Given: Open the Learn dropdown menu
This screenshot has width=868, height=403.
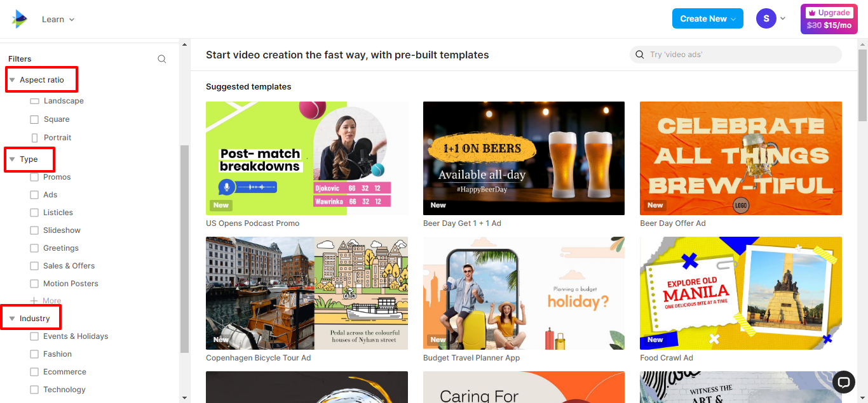Looking at the screenshot, I should coord(58,19).
